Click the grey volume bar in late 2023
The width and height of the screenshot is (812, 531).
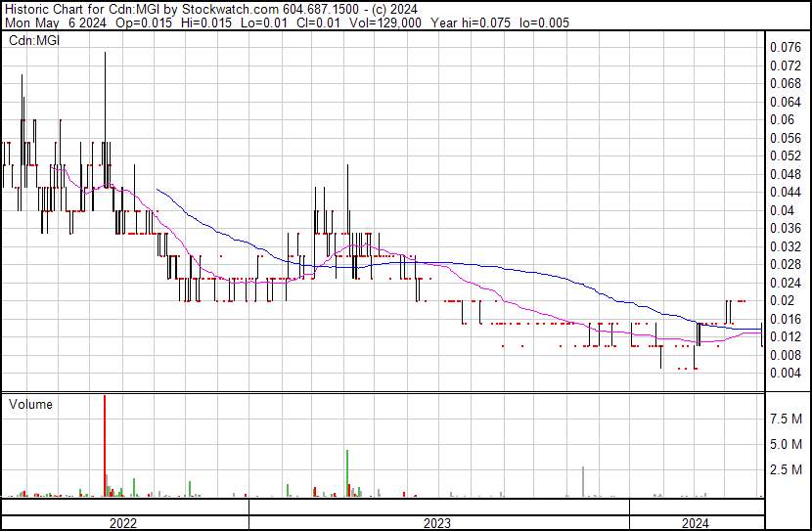click(583, 482)
